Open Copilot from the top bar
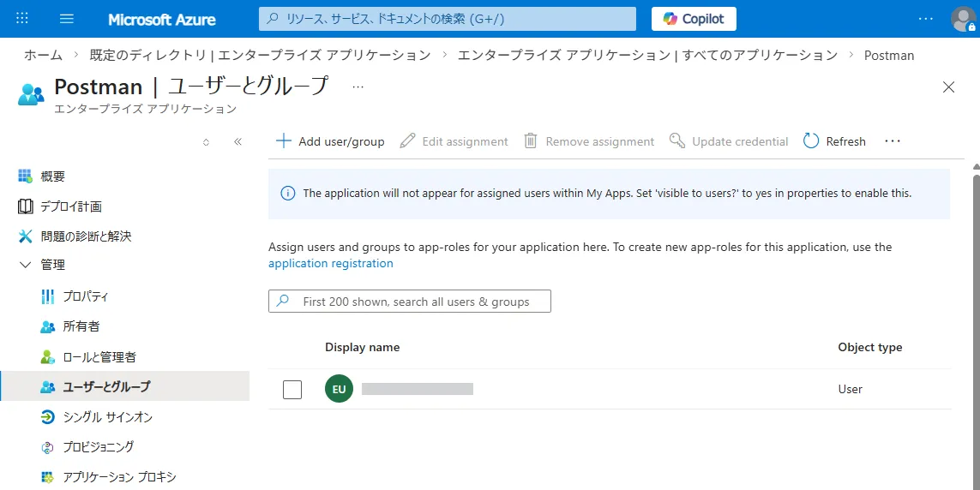 (x=694, y=19)
